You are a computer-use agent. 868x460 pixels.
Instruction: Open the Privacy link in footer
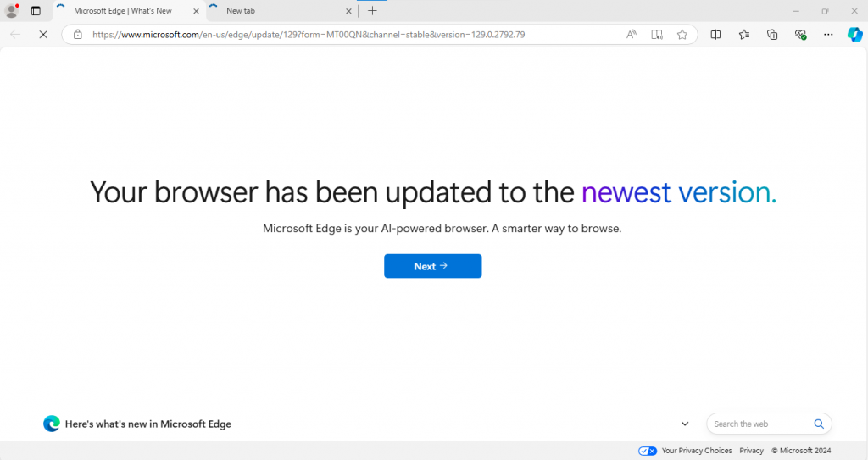(x=751, y=451)
